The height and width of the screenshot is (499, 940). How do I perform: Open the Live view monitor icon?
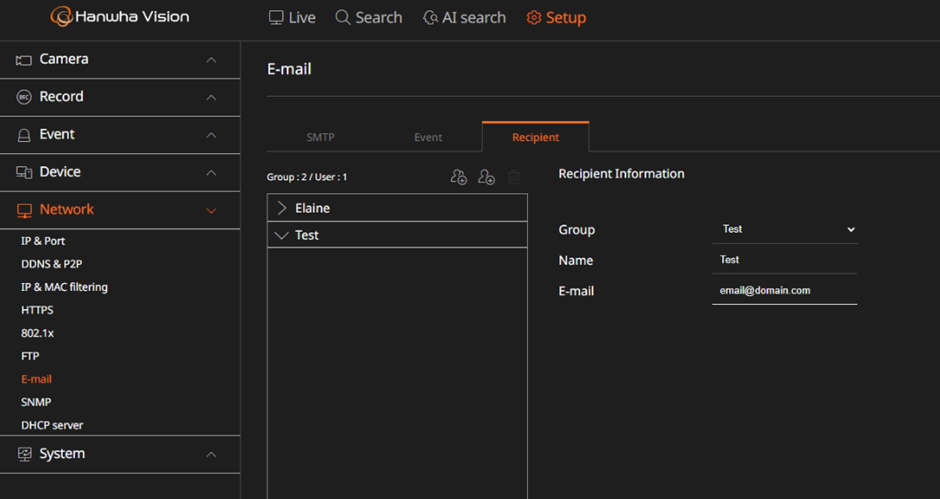[x=276, y=17]
